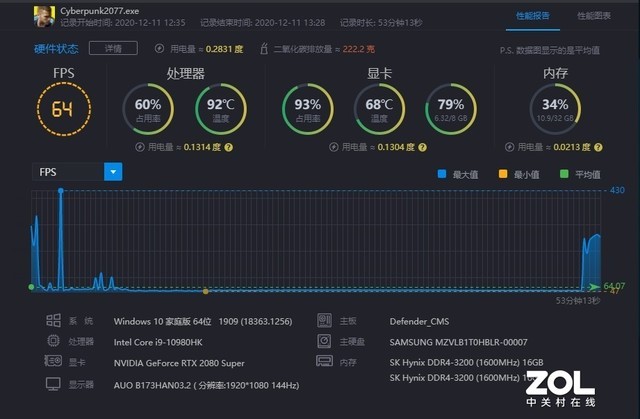
Task: Click the graphics card icon in specs
Action: [53, 361]
